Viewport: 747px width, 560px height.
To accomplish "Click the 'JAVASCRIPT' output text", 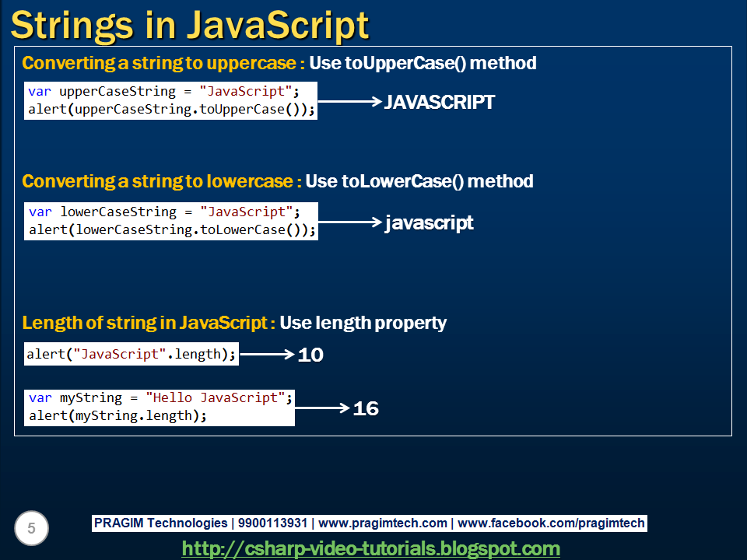I will pos(439,102).
